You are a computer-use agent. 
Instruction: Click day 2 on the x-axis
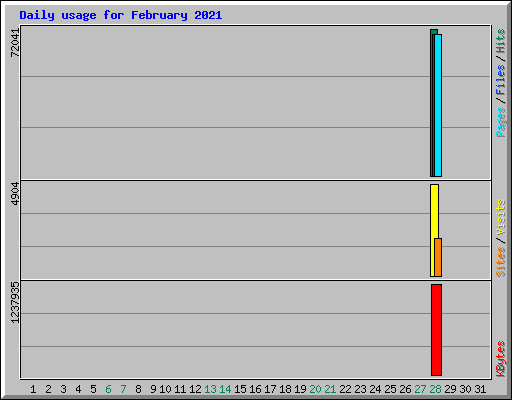(48, 389)
